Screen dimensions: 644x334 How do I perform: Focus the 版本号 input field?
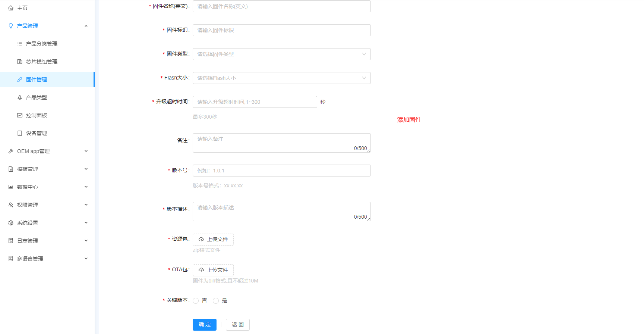coord(281,171)
